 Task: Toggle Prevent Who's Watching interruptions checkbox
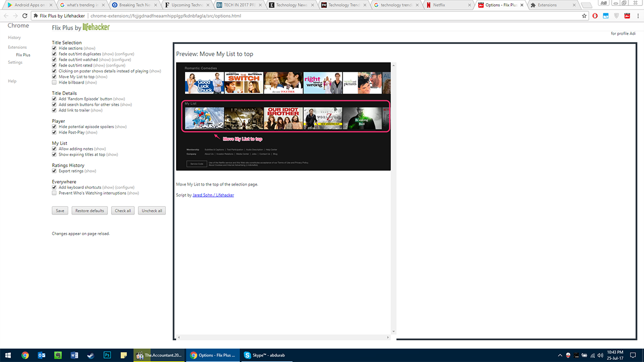click(x=54, y=193)
